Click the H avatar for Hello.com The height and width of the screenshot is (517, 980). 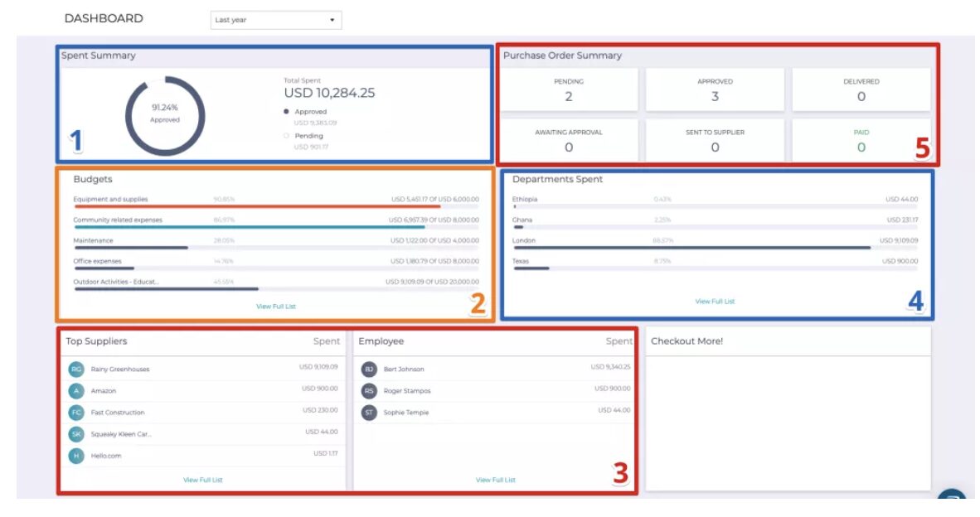coord(76,456)
